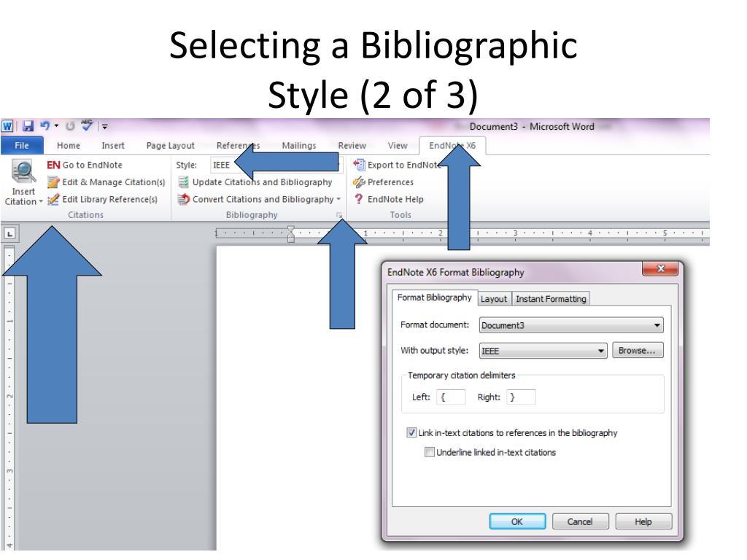The height and width of the screenshot is (560, 747).
Task: Click the Cancel button in the dialog
Action: coord(580,522)
